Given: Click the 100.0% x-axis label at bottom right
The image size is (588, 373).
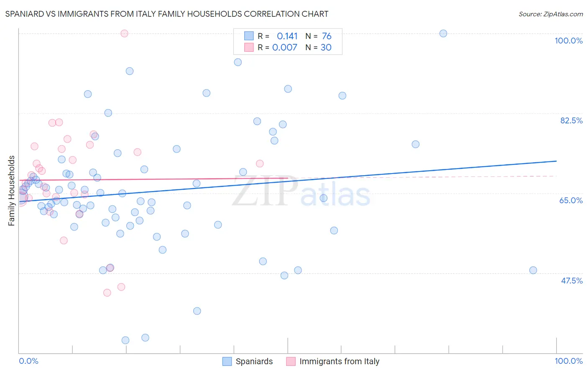Looking at the screenshot, I should tap(568, 361).
